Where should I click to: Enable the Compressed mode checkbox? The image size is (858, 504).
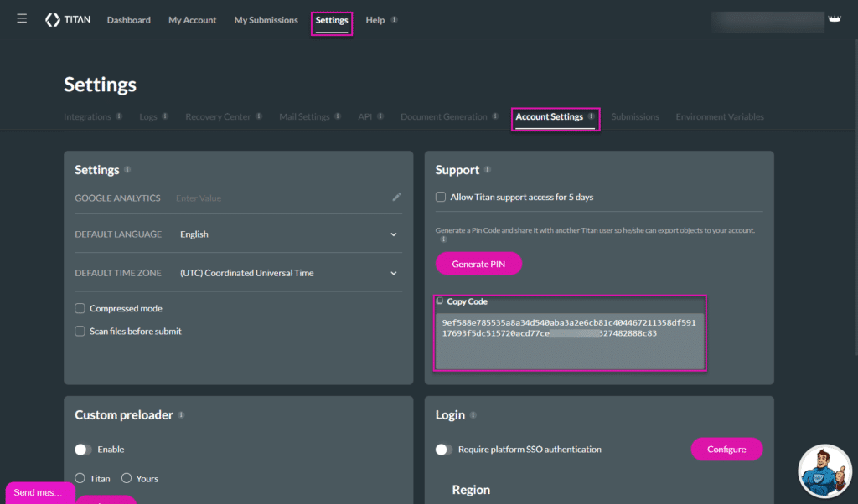(x=80, y=308)
